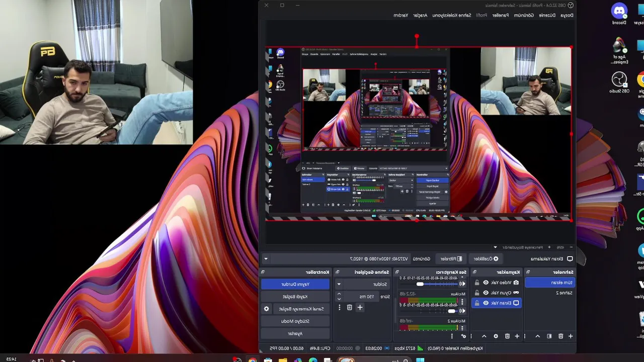Undock the Sahne Geçişleri panel
The height and width of the screenshot is (362, 644).
(x=337, y=272)
